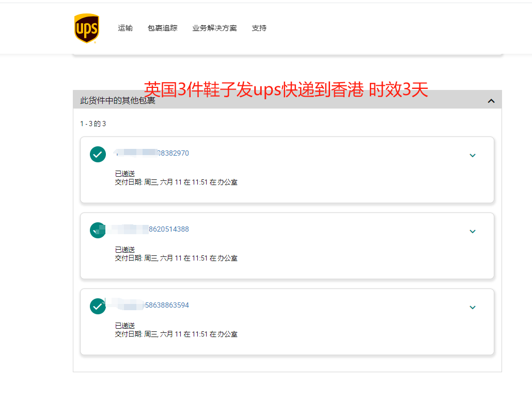Click 交付日期 line in package 28382970 card
Viewport: 532px width, 396px height.
point(176,182)
